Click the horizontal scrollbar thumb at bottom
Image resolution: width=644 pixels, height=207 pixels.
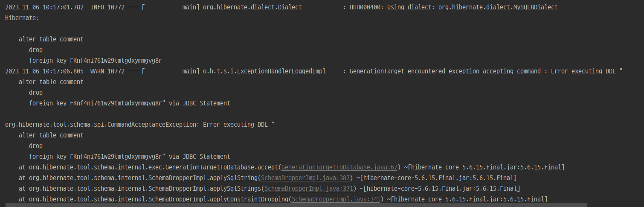(296, 205)
